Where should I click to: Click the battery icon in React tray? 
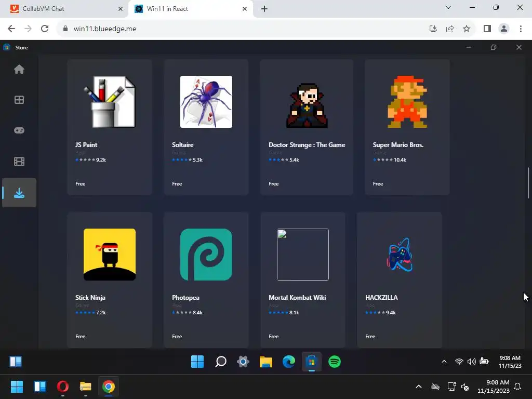[x=484, y=362]
